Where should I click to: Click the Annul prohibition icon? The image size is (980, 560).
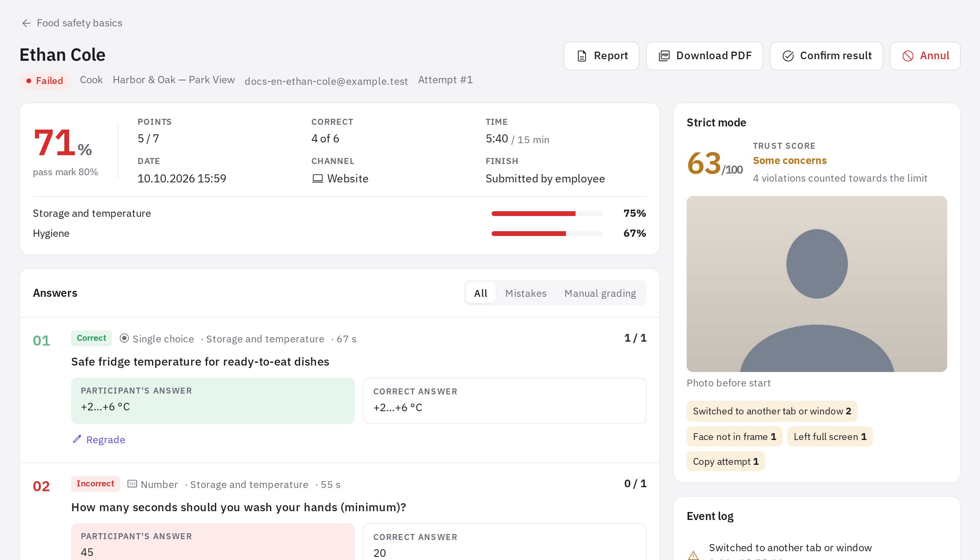pos(908,56)
